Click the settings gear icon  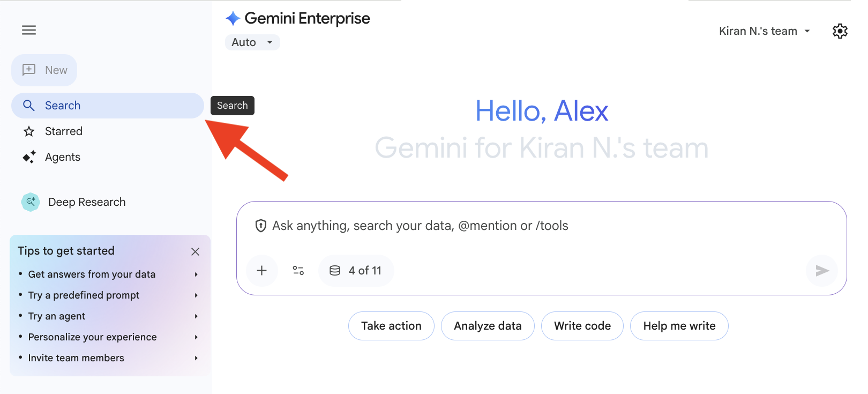[x=840, y=31]
